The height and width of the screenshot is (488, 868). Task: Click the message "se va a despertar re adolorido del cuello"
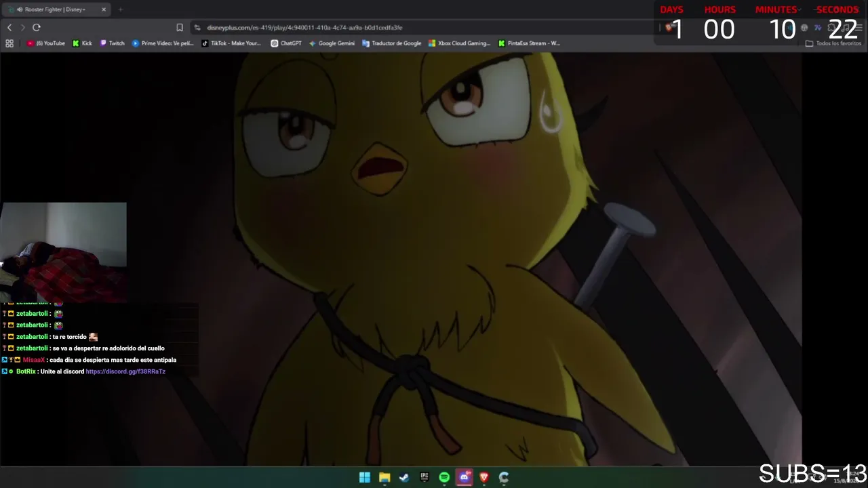coord(108,348)
